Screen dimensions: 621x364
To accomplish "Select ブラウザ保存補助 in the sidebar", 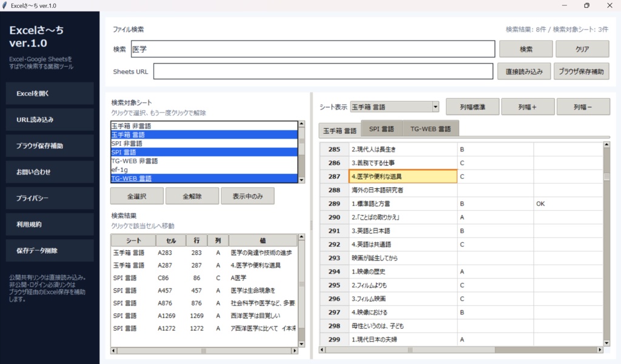I will coord(50,145).
